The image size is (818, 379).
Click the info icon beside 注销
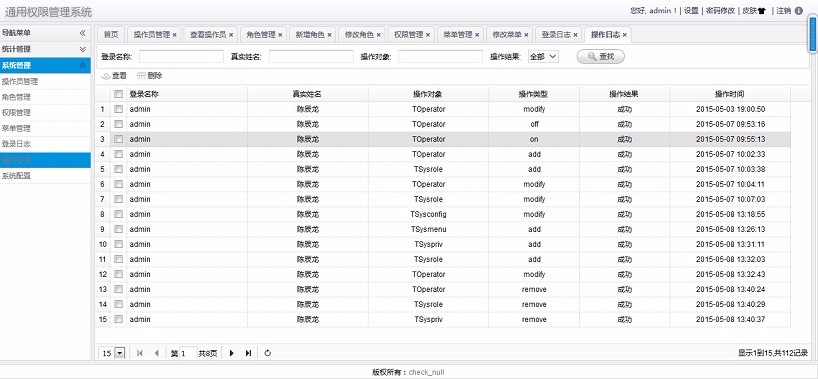coord(799,10)
